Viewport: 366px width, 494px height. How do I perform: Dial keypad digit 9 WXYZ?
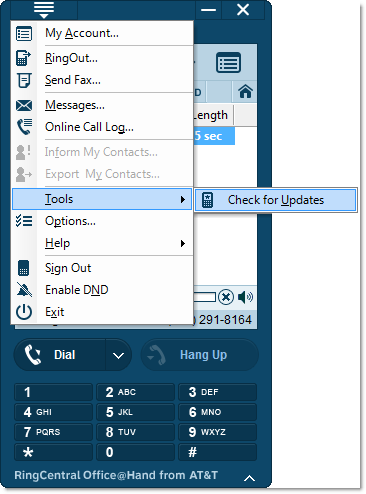click(x=217, y=432)
